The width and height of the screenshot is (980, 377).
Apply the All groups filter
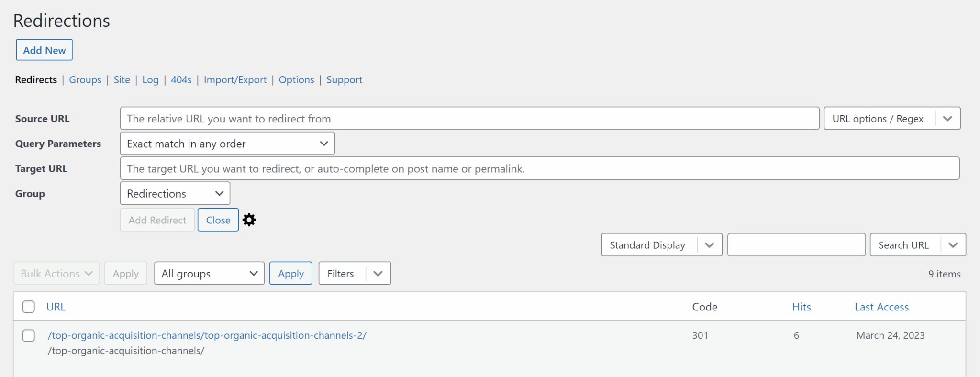[x=291, y=273]
